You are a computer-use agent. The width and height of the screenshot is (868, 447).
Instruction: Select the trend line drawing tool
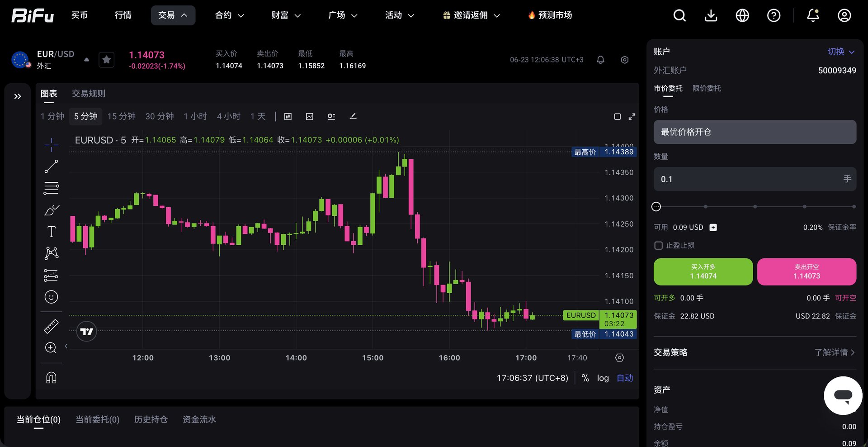pyautogui.click(x=51, y=166)
